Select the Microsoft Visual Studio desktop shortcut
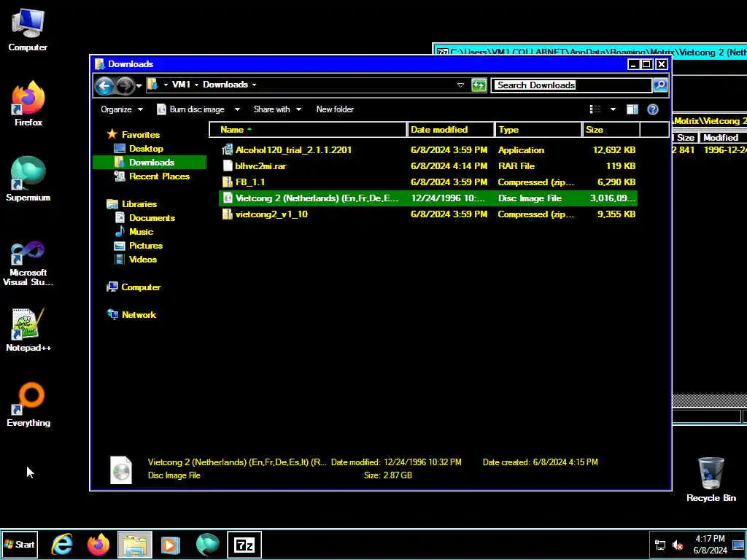747x560 pixels. [28, 263]
